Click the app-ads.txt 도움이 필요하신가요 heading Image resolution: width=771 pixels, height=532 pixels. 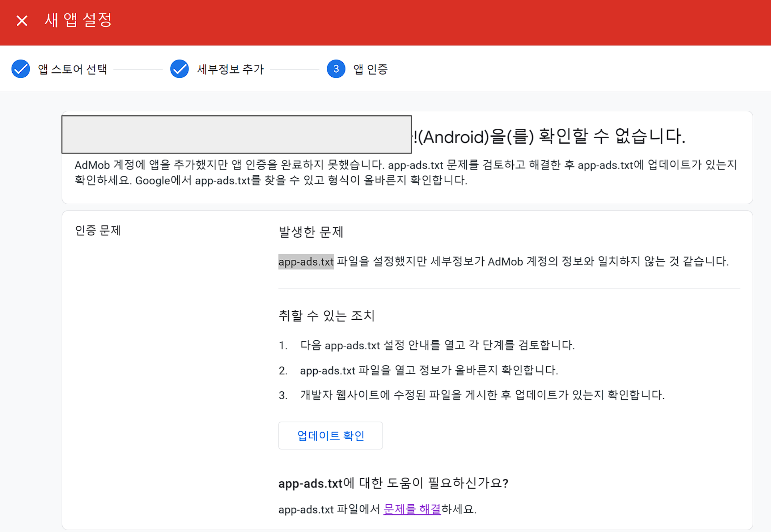(393, 483)
